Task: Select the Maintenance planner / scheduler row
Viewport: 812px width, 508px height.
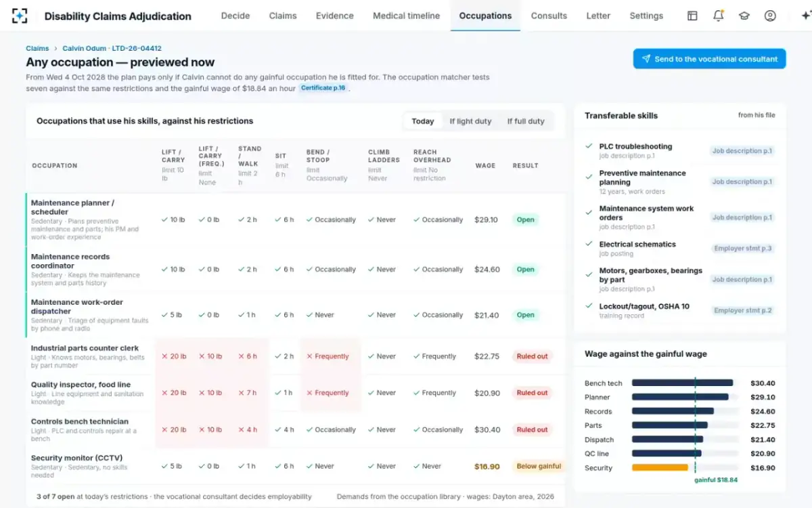Action: point(296,219)
